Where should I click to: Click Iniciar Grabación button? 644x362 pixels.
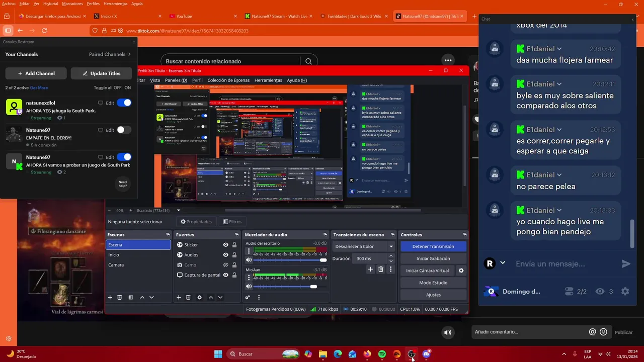(433, 258)
